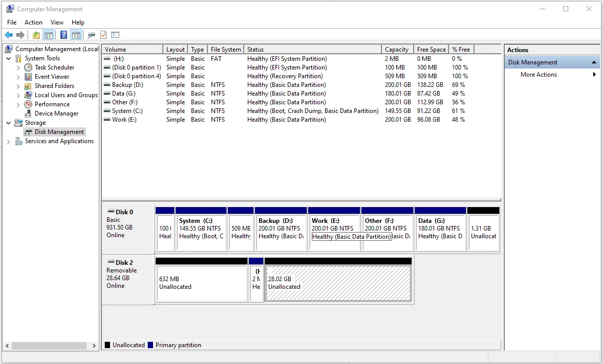Click the last toolbar icon for view settings
This screenshot has width=603, height=364.
(115, 35)
